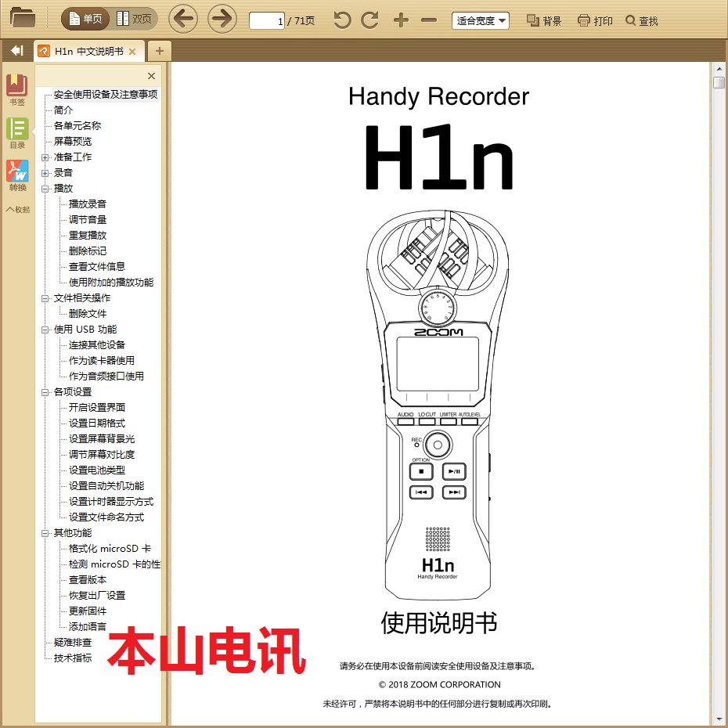The height and width of the screenshot is (728, 728).
Task: Select 查看文件信息 outline item
Action: pos(96,266)
